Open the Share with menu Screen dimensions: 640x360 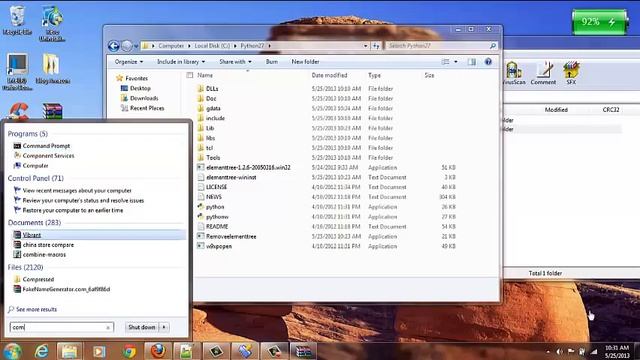(235, 62)
